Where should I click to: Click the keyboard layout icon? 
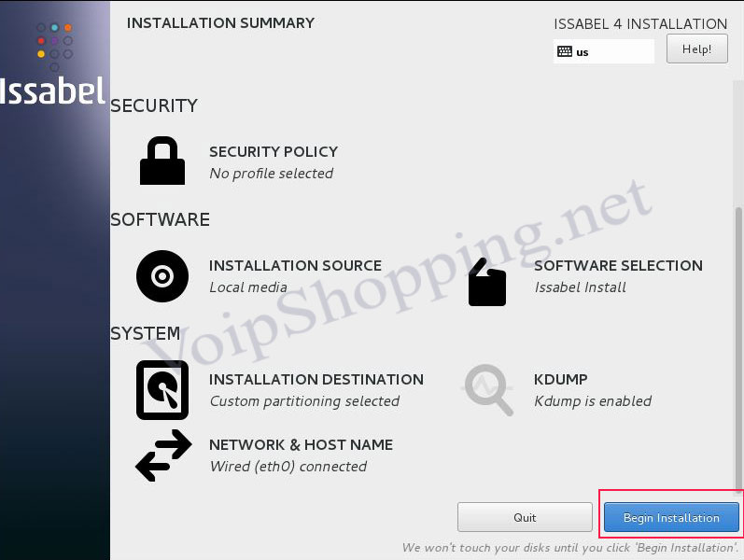565,51
